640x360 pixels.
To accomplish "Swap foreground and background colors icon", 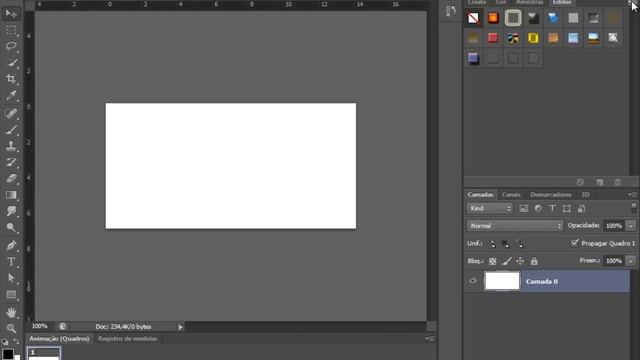I will point(16,341).
